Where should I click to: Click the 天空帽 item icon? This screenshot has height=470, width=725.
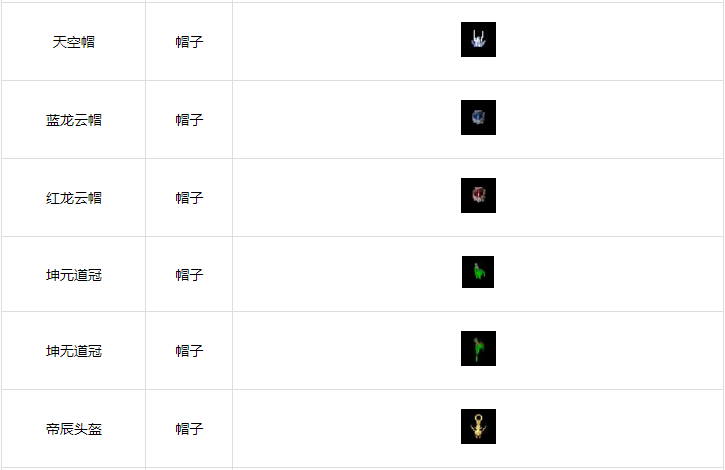point(478,40)
